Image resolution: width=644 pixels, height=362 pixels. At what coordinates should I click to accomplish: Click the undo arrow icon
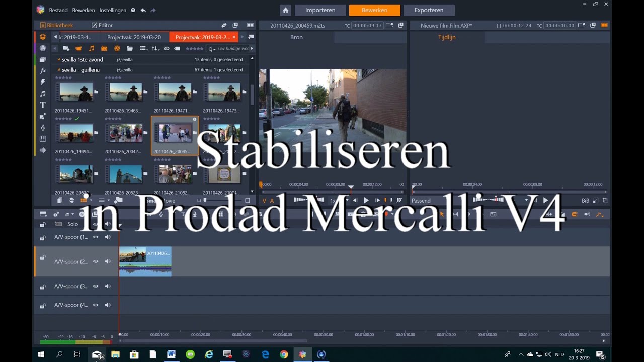[x=143, y=10]
